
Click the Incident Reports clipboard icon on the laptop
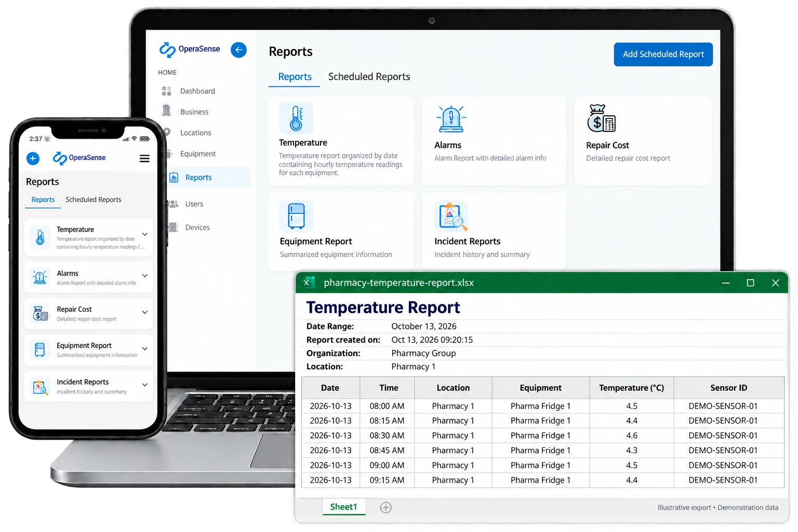(x=451, y=216)
